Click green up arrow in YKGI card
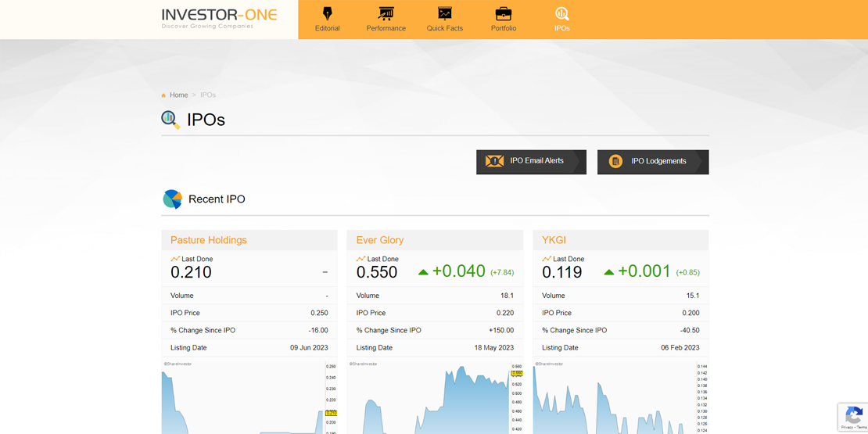The height and width of the screenshot is (434, 868). click(x=609, y=272)
